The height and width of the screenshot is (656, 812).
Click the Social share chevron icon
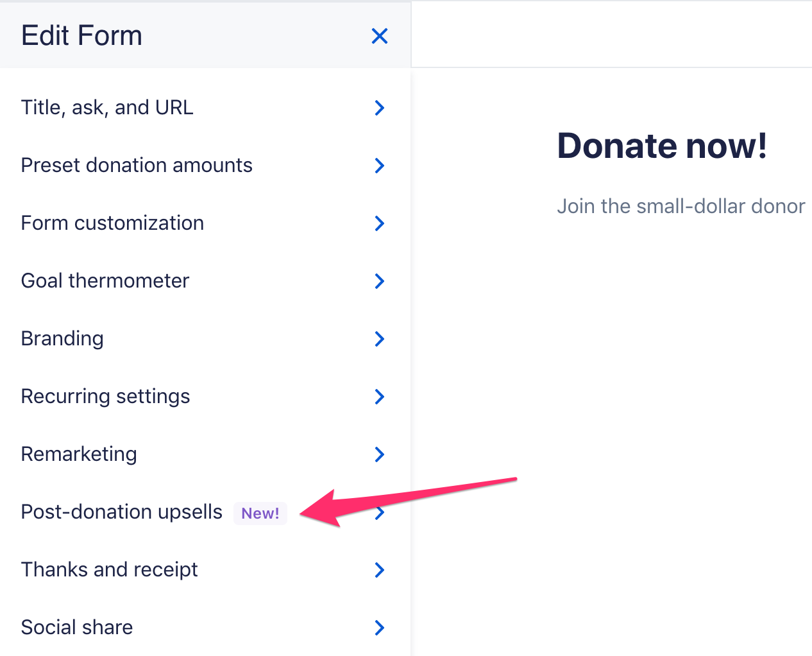point(380,628)
